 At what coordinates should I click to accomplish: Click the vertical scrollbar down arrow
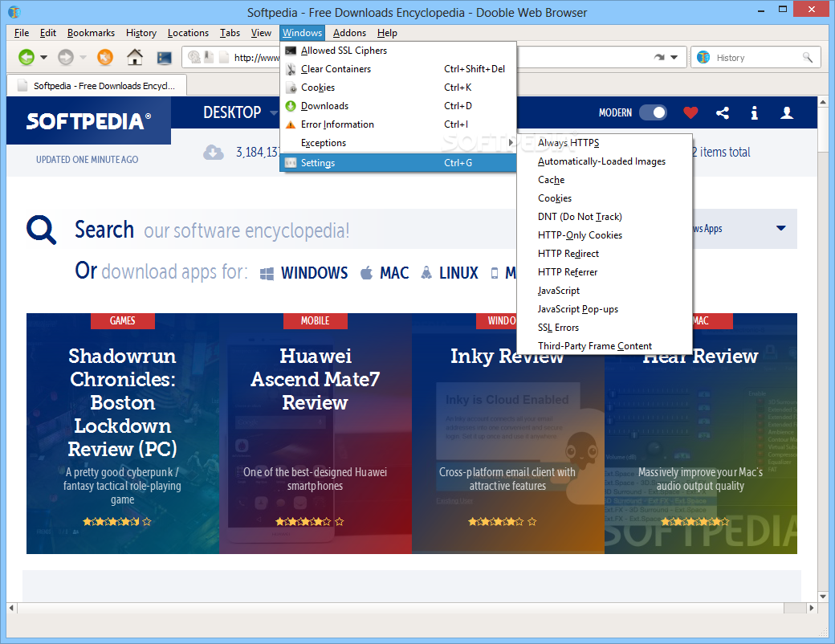pos(823,597)
